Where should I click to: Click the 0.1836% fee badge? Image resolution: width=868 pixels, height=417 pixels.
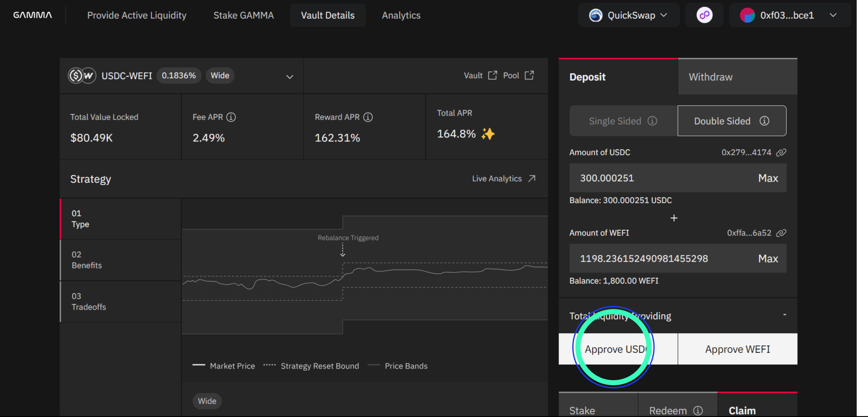coord(179,75)
